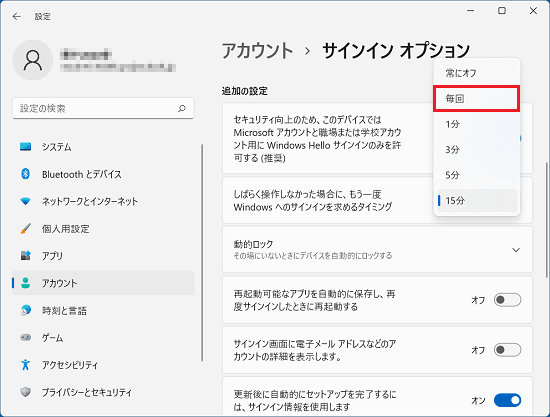The width and height of the screenshot is (550, 417).
Task: Click the システム monitor icon
Action: click(25, 147)
